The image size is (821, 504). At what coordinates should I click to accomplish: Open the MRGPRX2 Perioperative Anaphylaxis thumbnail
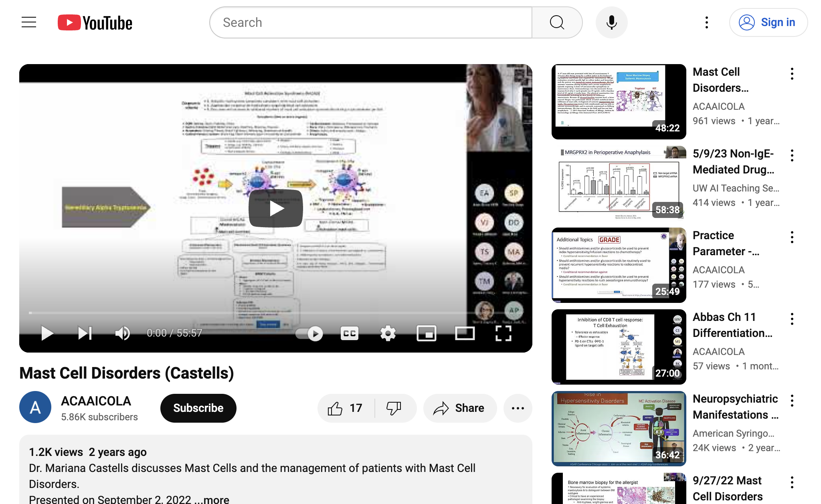point(619,183)
